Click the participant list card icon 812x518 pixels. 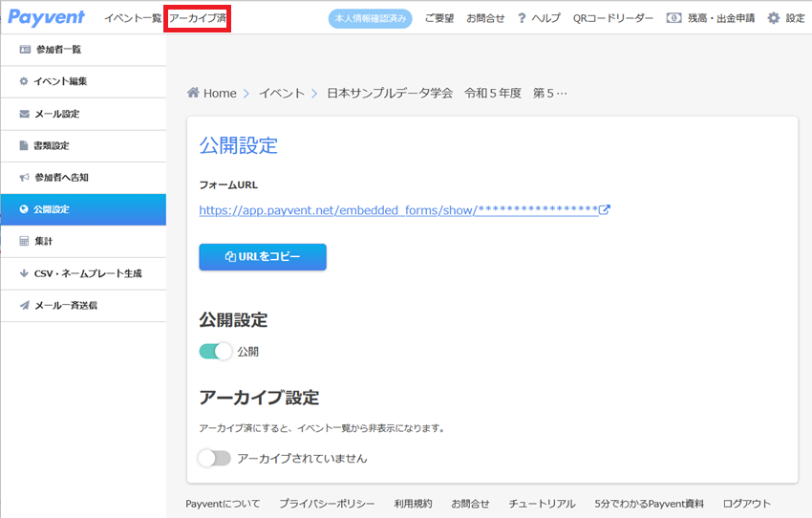coord(25,49)
